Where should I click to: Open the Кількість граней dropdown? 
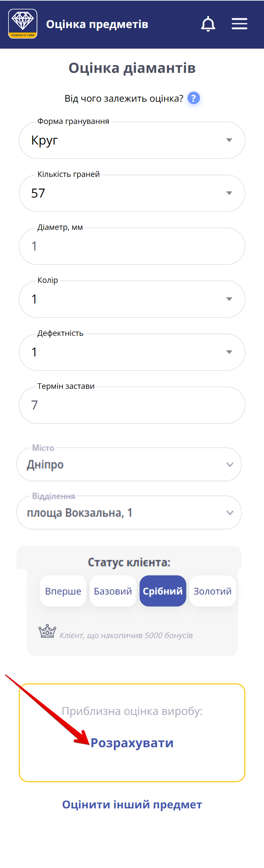(x=229, y=193)
